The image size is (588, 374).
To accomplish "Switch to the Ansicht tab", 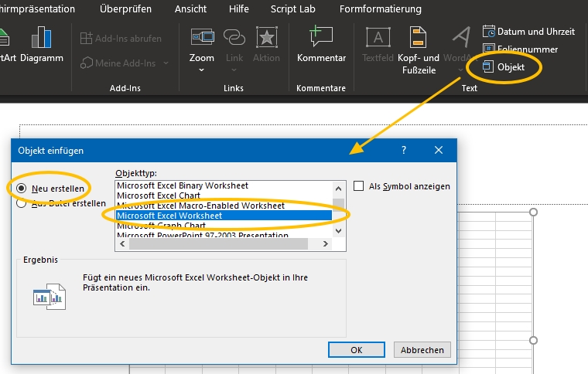I will pyautogui.click(x=190, y=9).
